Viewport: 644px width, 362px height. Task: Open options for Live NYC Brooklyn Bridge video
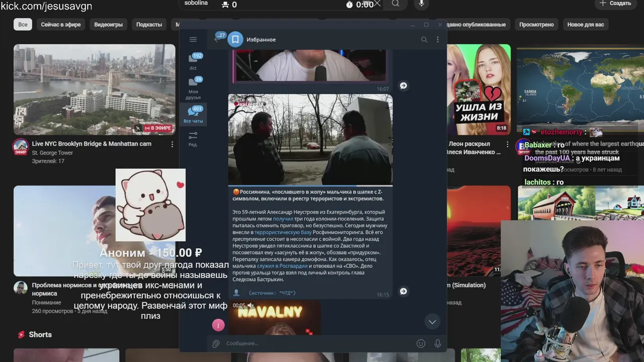coord(172,144)
